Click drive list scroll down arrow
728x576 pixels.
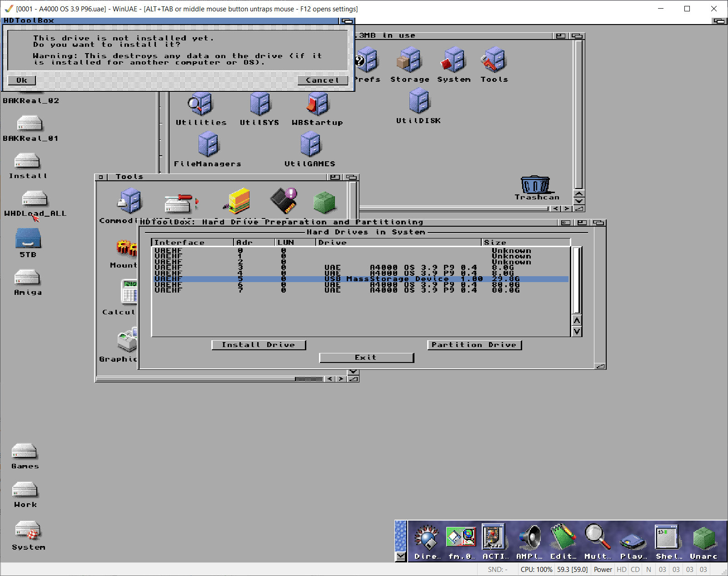pyautogui.click(x=577, y=331)
